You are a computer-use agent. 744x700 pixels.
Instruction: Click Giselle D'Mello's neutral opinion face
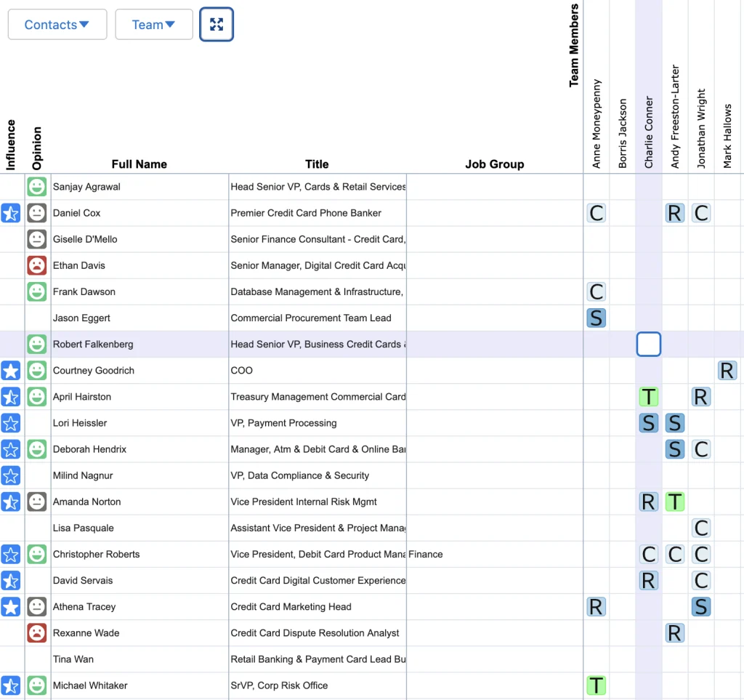tap(37, 239)
